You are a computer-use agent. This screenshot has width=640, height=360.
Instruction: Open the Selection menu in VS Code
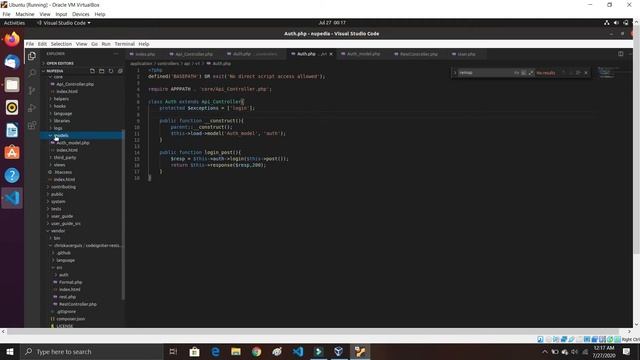(61, 44)
